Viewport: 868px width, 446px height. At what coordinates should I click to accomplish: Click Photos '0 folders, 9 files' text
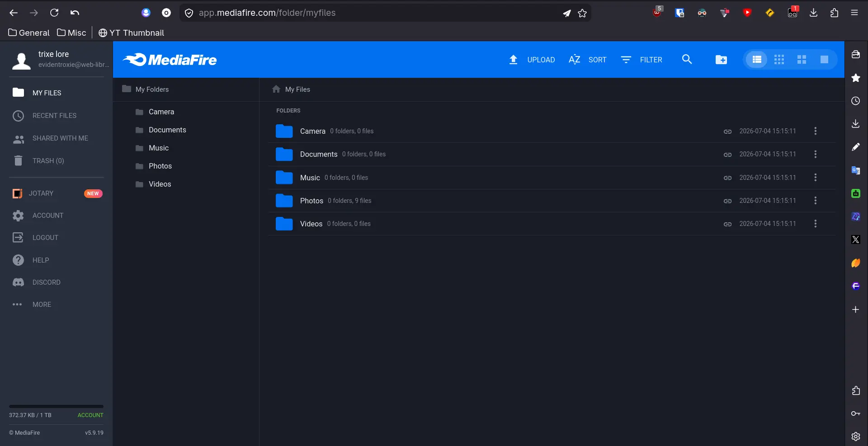point(349,201)
